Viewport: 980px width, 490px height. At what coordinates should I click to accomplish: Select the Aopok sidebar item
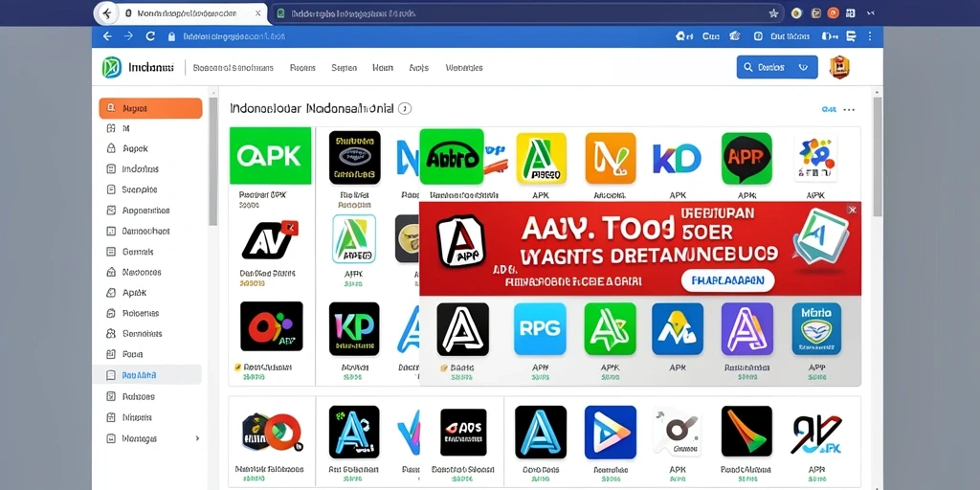135,148
